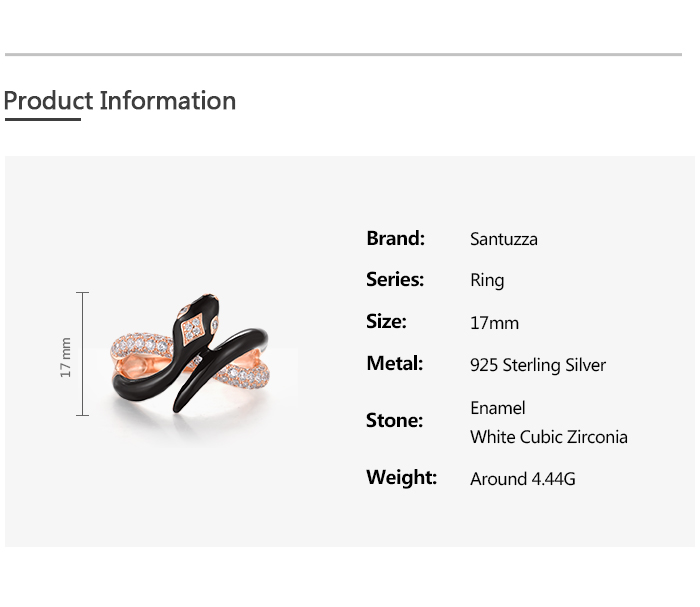Select the Stone: label
This screenshot has height=607, width=700.
[394, 421]
